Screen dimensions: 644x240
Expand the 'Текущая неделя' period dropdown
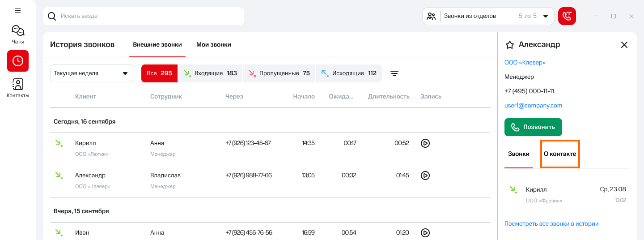[92, 73]
